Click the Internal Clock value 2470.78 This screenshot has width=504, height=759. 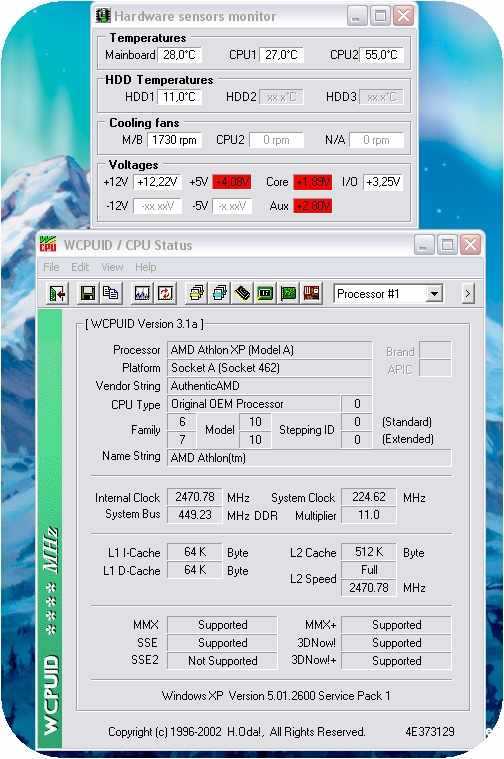tap(195, 497)
